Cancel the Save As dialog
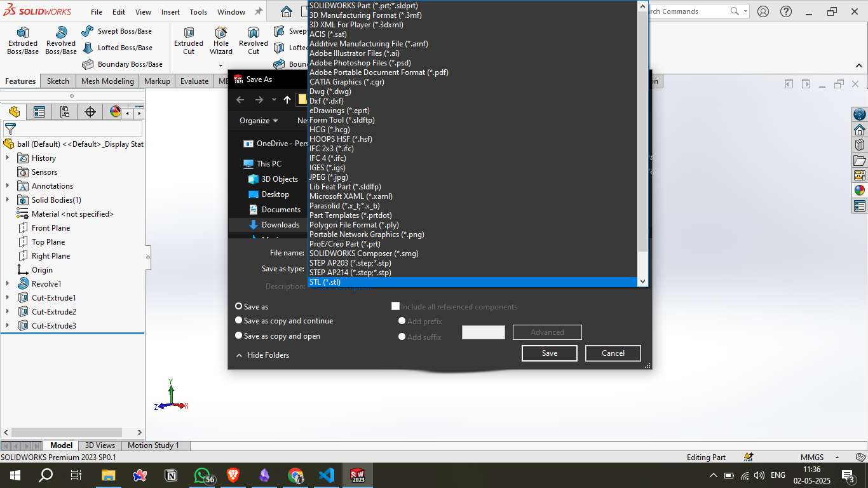The width and height of the screenshot is (868, 488). (613, 353)
